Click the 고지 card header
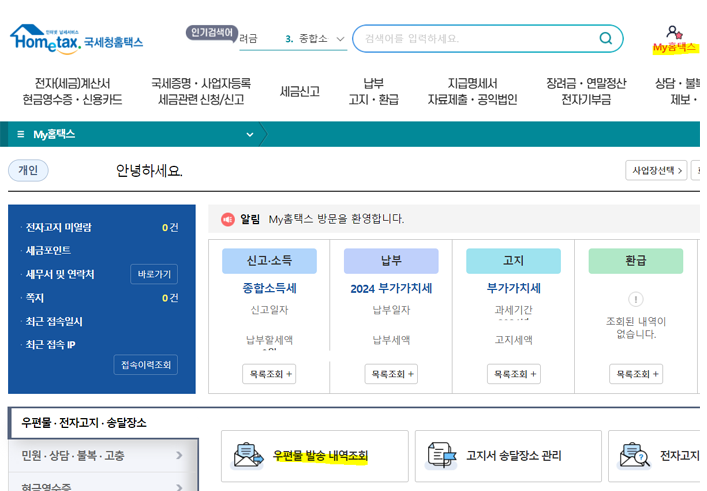Screen dimensions: 707x491 [514, 261]
